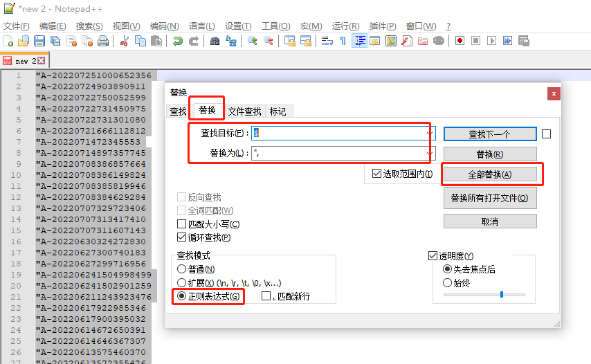
Task: Click the Copy toolbar icon
Action: 140,41
